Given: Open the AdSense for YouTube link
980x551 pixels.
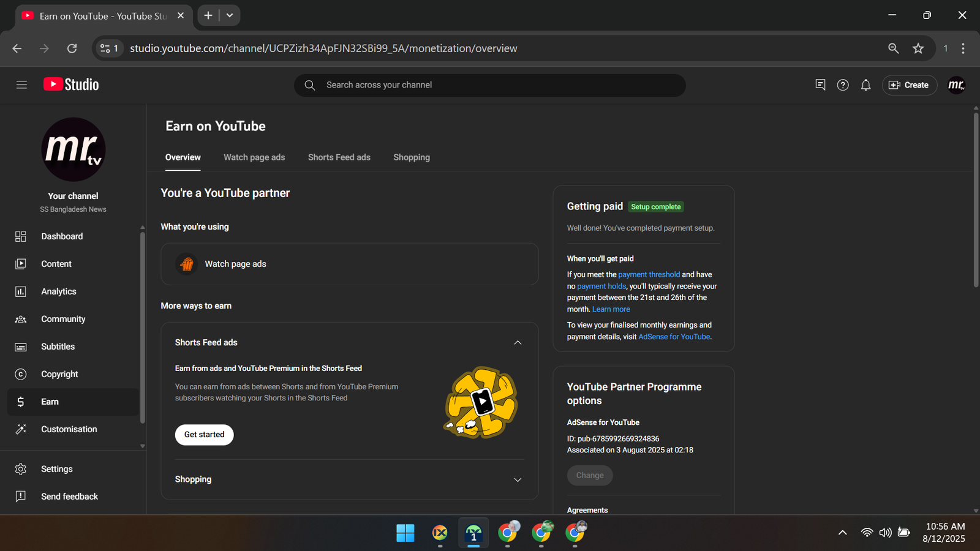Looking at the screenshot, I should (674, 337).
